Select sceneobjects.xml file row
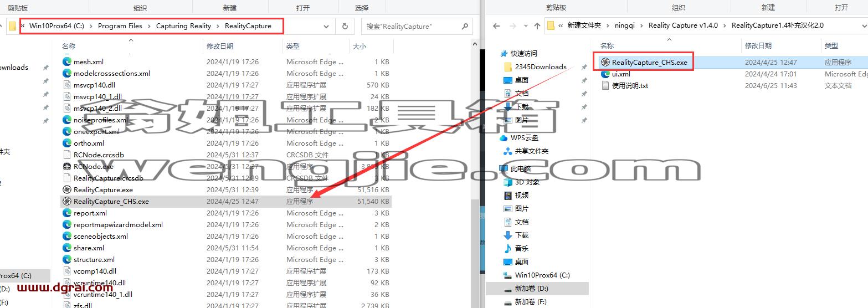Screen dimensions: 868x308 (225, 236)
